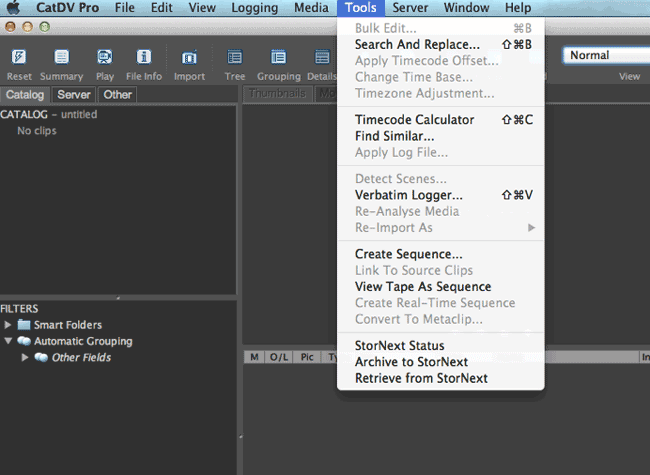Click the Reset toolbar icon
The width and height of the screenshot is (650, 475).
[x=19, y=58]
